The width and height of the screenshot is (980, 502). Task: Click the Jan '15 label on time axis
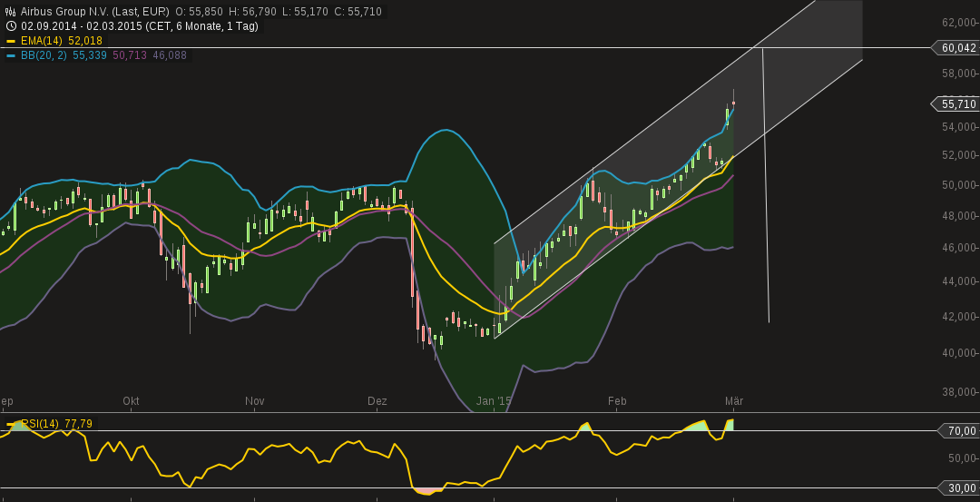click(x=494, y=400)
